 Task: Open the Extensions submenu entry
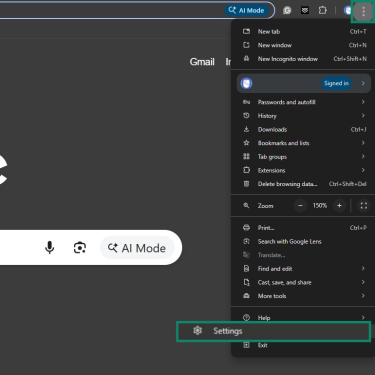pyautogui.click(x=304, y=170)
